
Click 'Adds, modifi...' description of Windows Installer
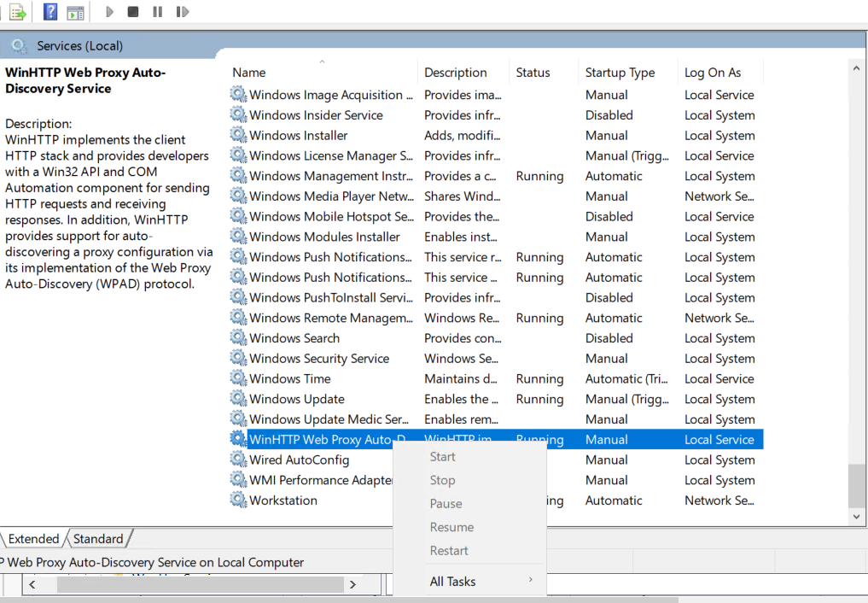pyautogui.click(x=463, y=135)
